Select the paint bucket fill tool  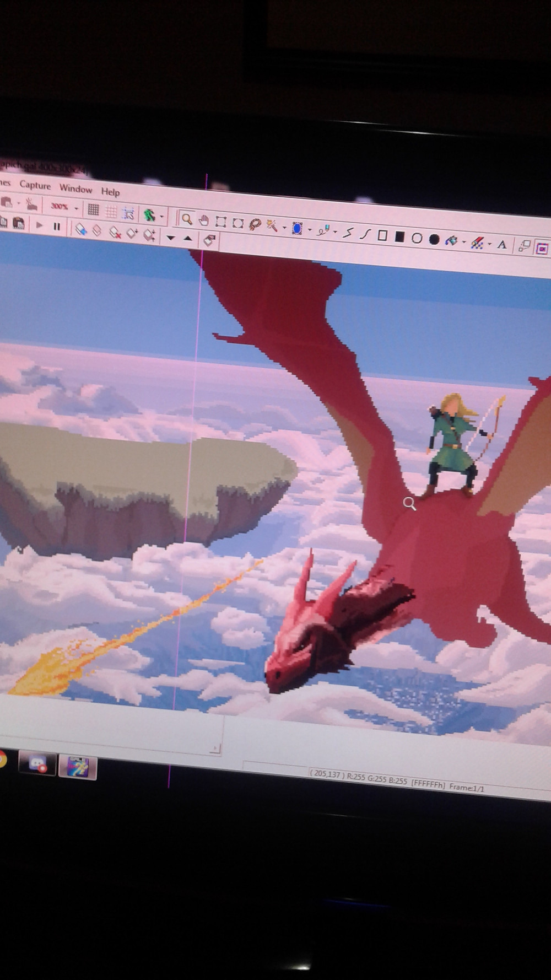point(451,240)
